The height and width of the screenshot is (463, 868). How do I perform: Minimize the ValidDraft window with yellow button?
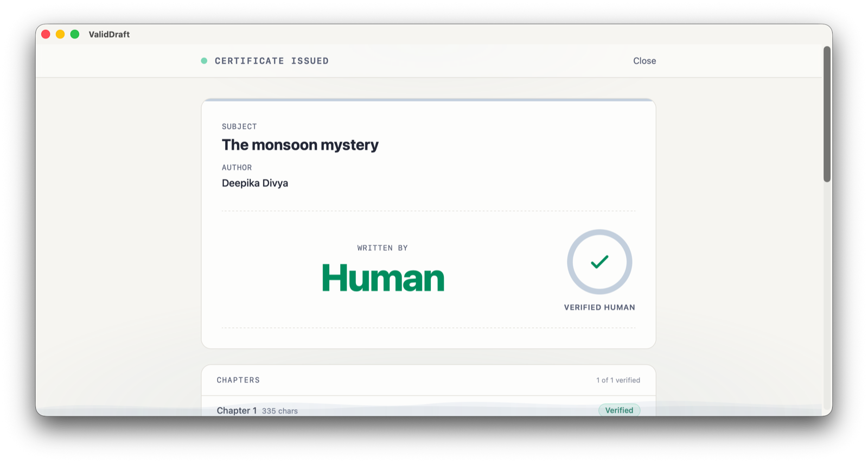click(60, 34)
